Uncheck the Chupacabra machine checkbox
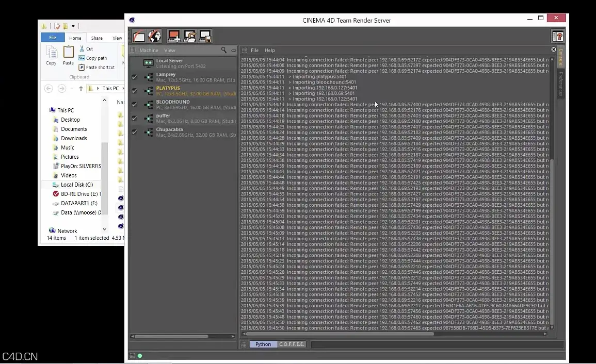The image size is (596, 364). (134, 132)
